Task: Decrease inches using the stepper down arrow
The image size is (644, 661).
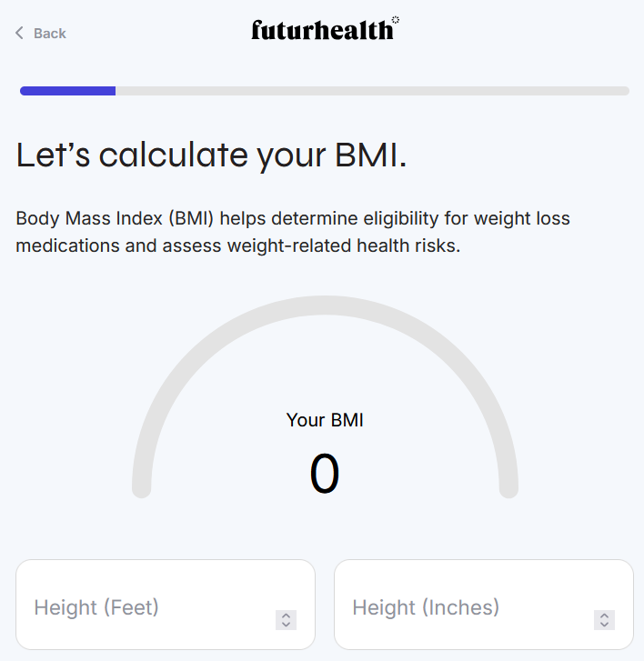Action: pos(604,625)
